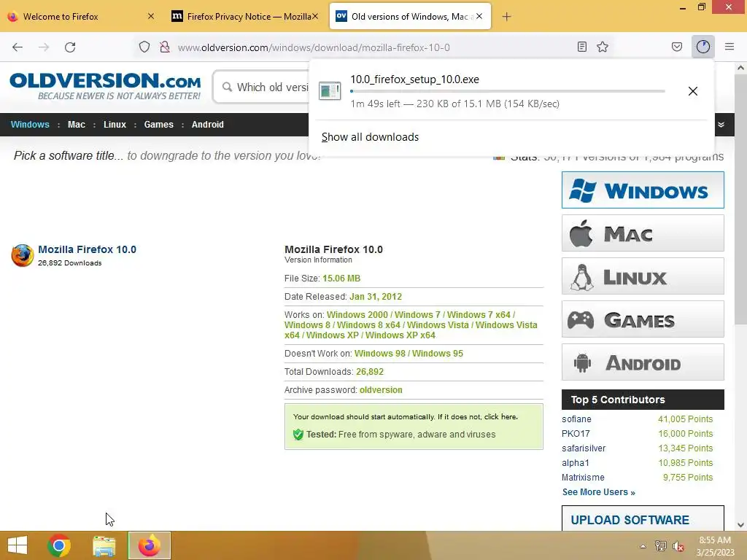Open the Games nav menu item
This screenshot has height=560, width=747.
click(158, 124)
